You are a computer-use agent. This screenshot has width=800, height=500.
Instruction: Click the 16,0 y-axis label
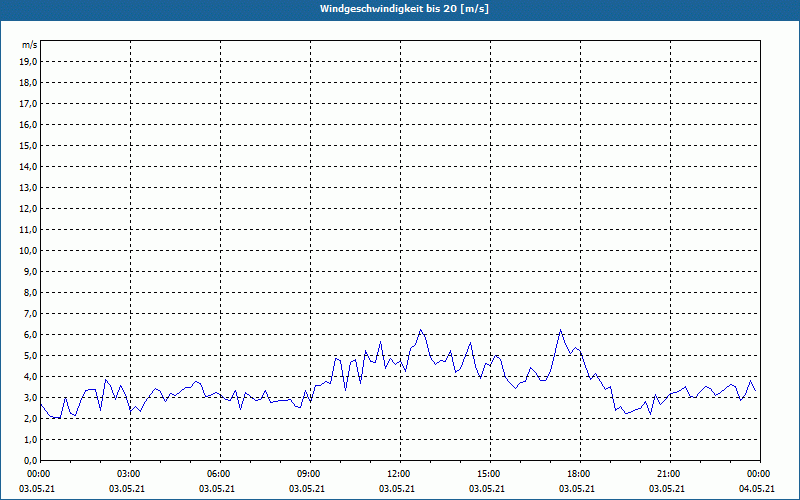[29, 124]
